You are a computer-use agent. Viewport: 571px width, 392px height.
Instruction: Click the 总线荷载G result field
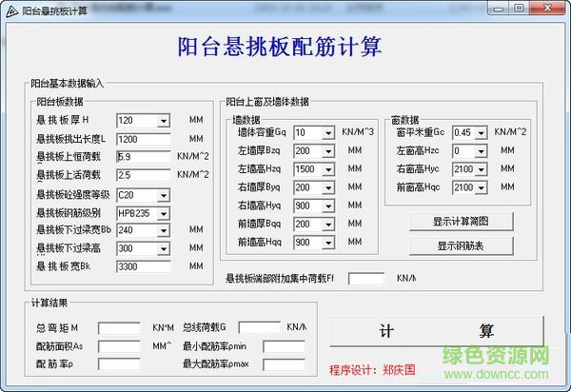259,327
